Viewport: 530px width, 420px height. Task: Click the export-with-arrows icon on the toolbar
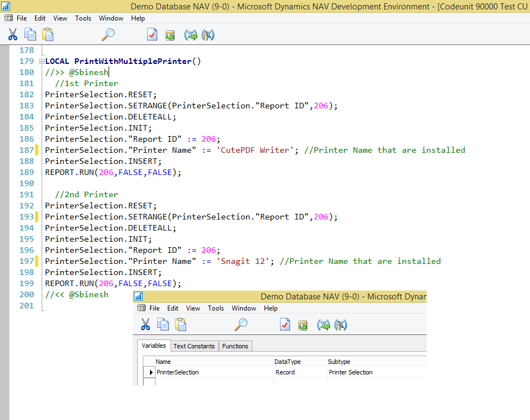point(191,34)
